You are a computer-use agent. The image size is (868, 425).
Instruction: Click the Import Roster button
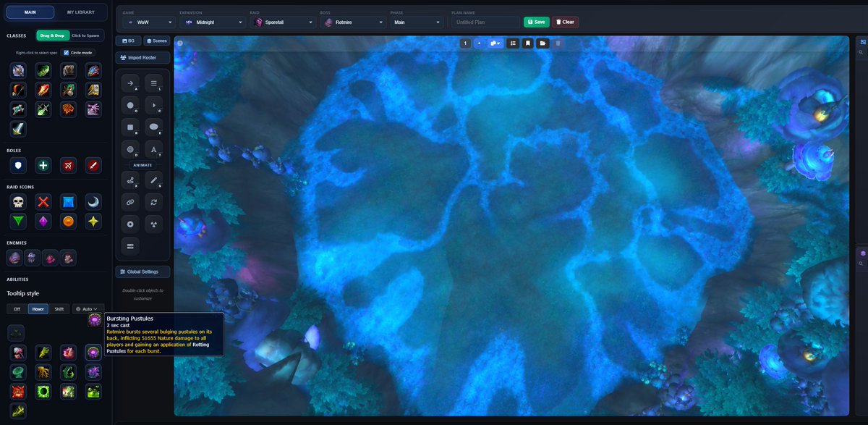(142, 57)
